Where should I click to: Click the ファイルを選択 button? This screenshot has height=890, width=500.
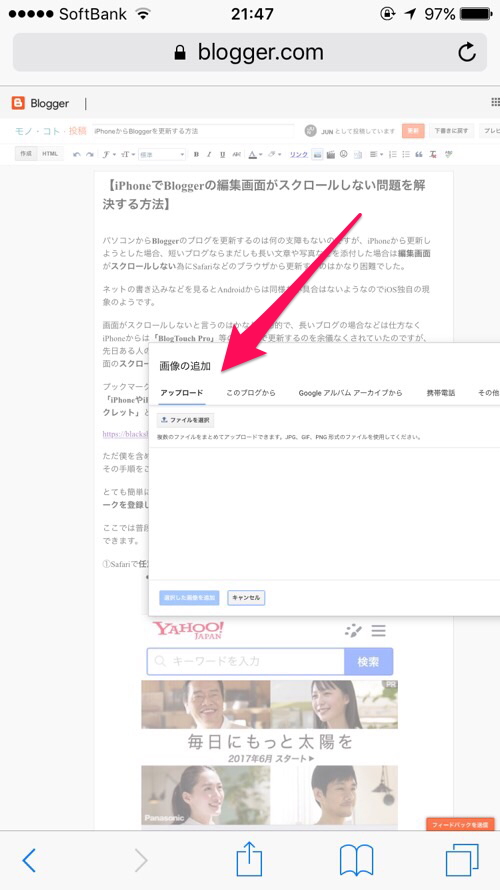point(186,421)
